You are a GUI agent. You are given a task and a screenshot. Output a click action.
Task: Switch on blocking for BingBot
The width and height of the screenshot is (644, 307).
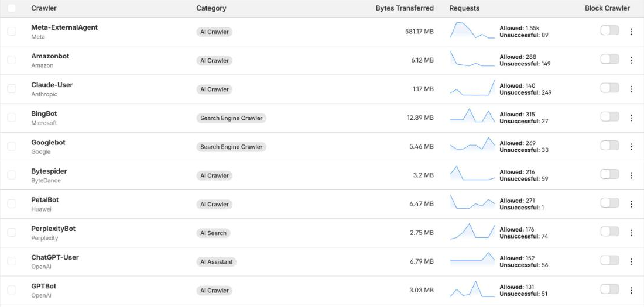(x=609, y=116)
